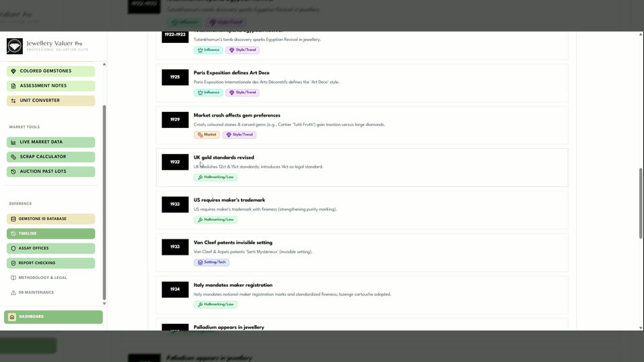644x362 pixels.
Task: Click the Influence tag on Paris Exposition entry
Action: click(208, 93)
